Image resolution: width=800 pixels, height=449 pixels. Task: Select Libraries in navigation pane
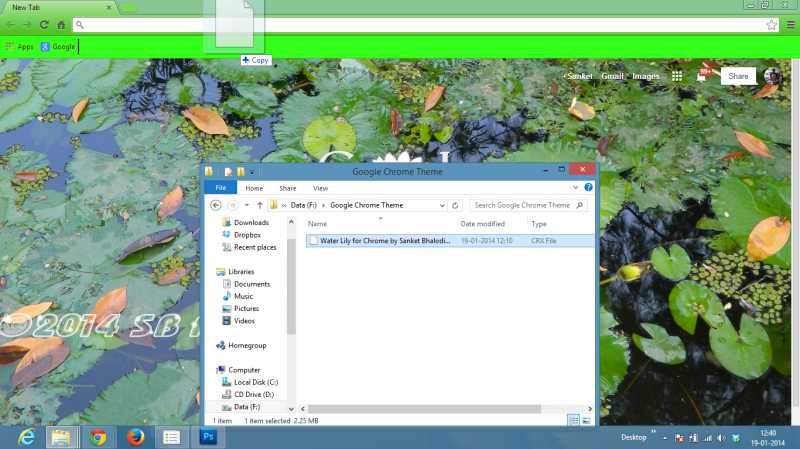(x=235, y=271)
